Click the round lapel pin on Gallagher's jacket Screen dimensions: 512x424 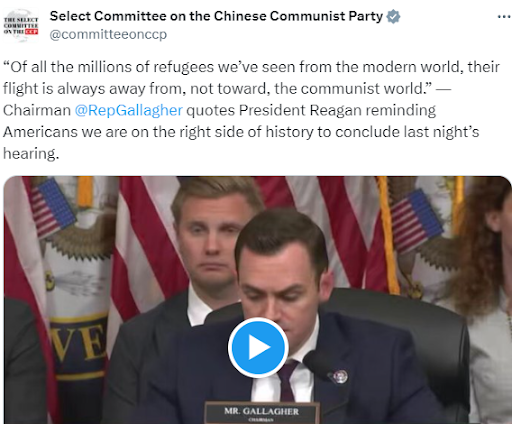pos(340,376)
